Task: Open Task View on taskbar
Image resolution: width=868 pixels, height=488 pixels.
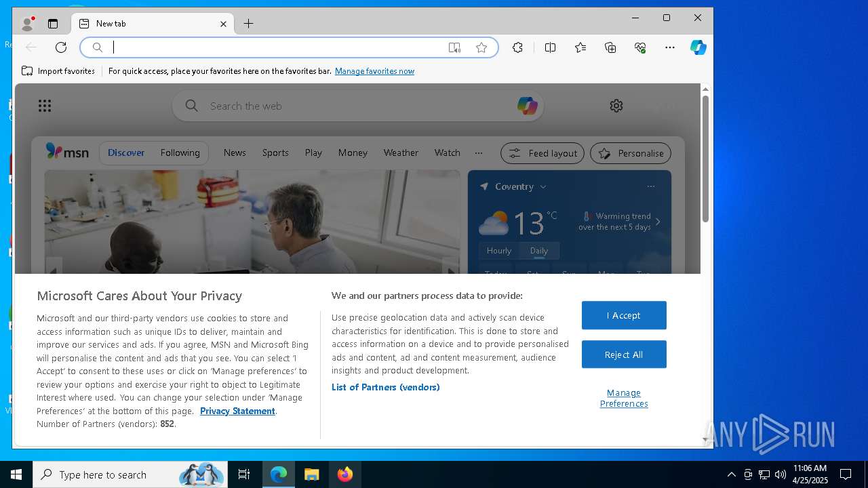Action: pos(244,474)
